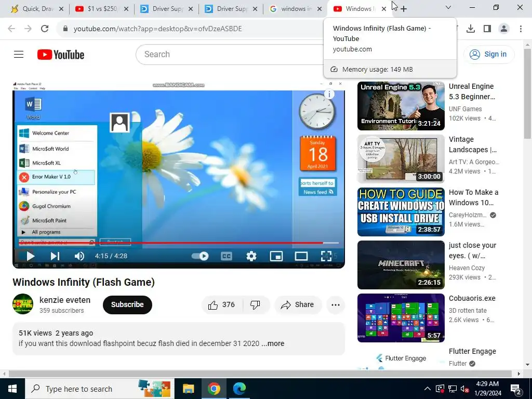Open the taskbar clock and date
Image resolution: width=532 pixels, height=399 pixels.
[x=487, y=389]
